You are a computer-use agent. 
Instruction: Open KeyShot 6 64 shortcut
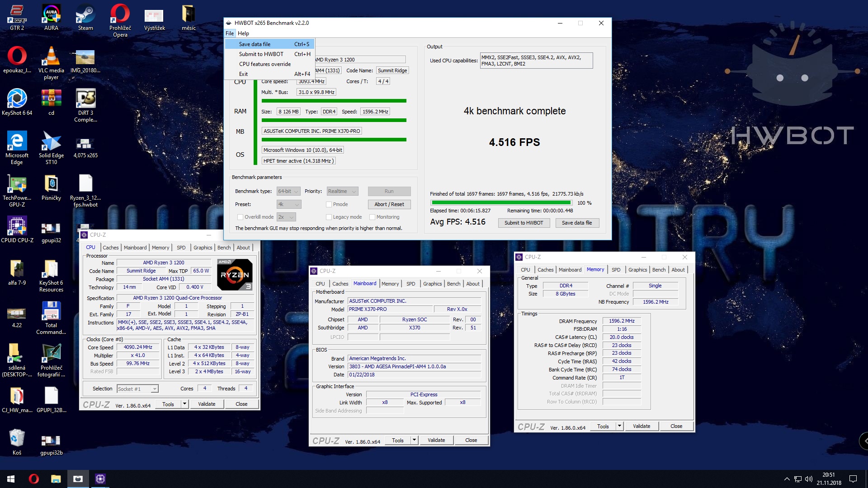click(17, 103)
